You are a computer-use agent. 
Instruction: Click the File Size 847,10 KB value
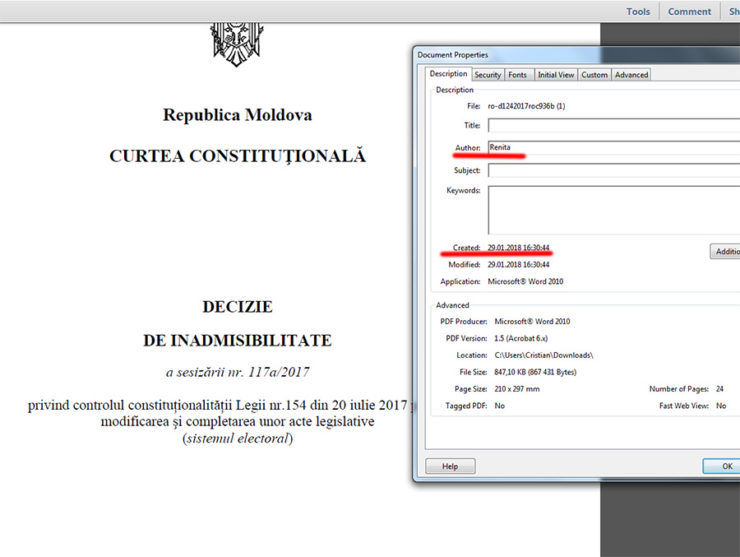click(535, 372)
